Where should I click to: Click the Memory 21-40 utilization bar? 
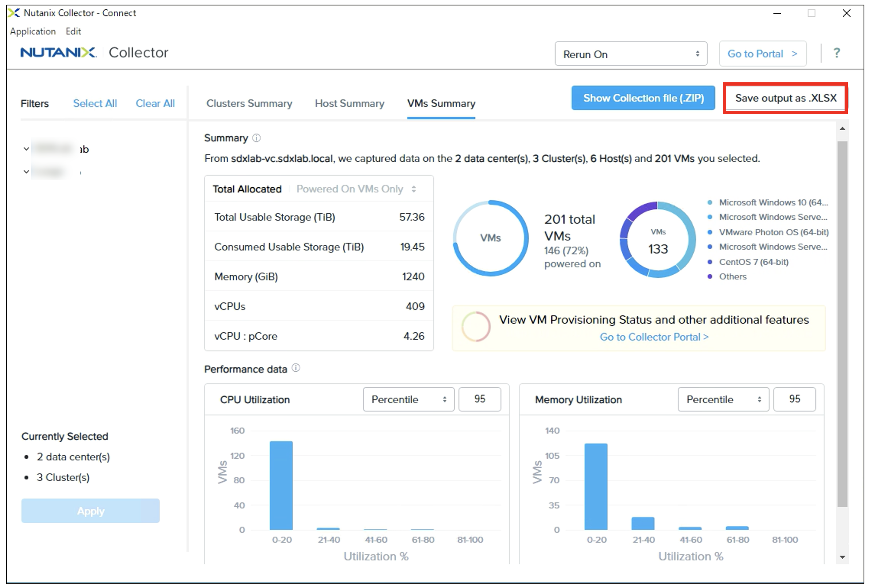tap(643, 523)
